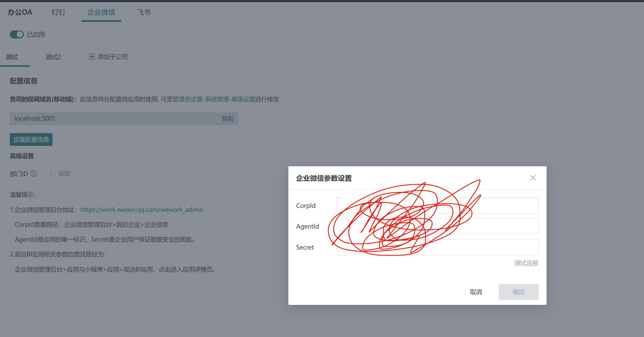The width and height of the screenshot is (644, 337).
Task: Switch to the 钉钉 tab
Action: click(58, 12)
